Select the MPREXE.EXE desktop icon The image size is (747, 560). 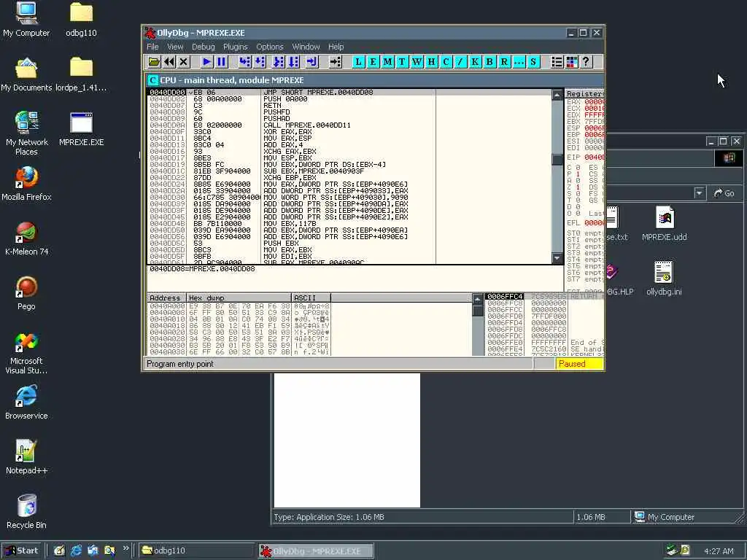[x=82, y=130]
